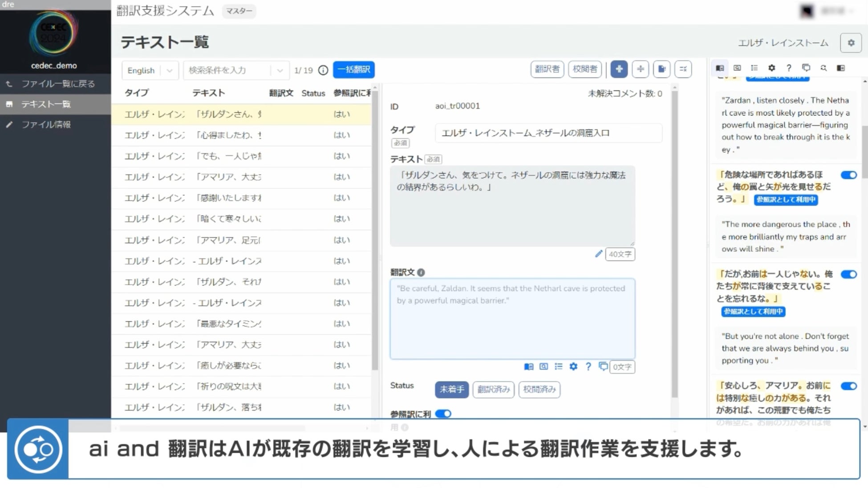
Task: Toggle reference switch for 危険な場所であれば entry
Action: click(848, 175)
